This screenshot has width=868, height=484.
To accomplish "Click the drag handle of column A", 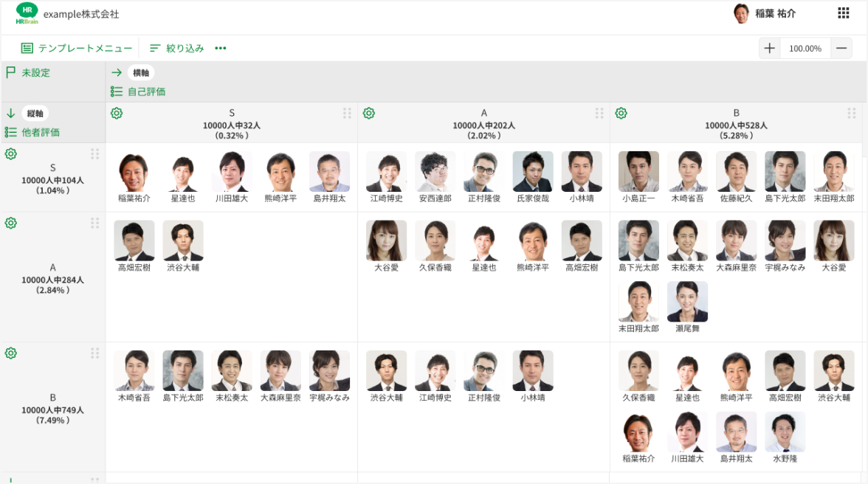I will [x=599, y=114].
